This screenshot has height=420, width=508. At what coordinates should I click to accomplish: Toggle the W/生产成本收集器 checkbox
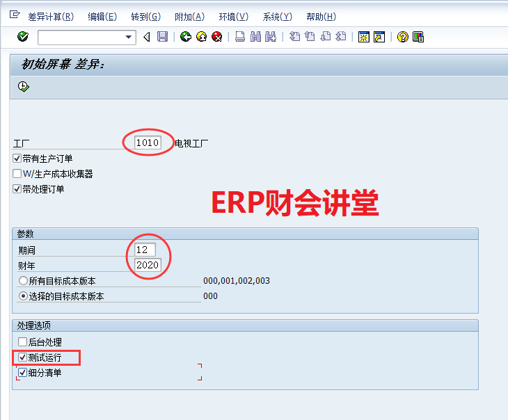(x=17, y=174)
